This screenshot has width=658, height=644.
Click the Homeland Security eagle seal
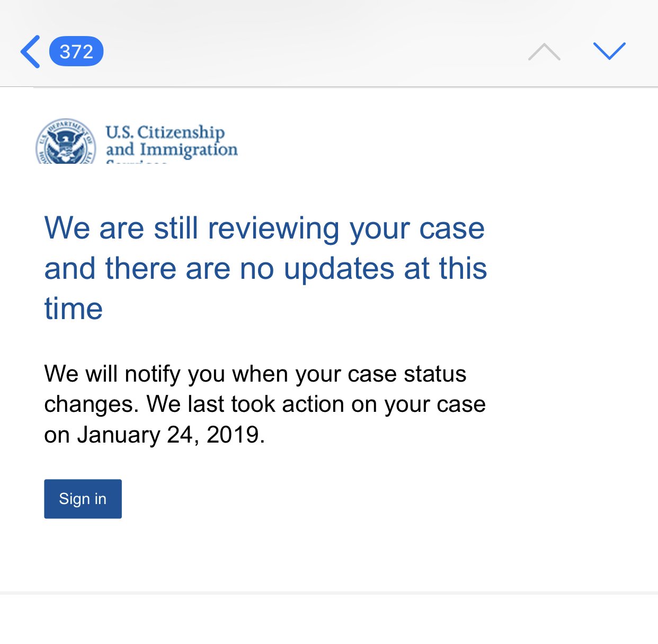(x=66, y=141)
